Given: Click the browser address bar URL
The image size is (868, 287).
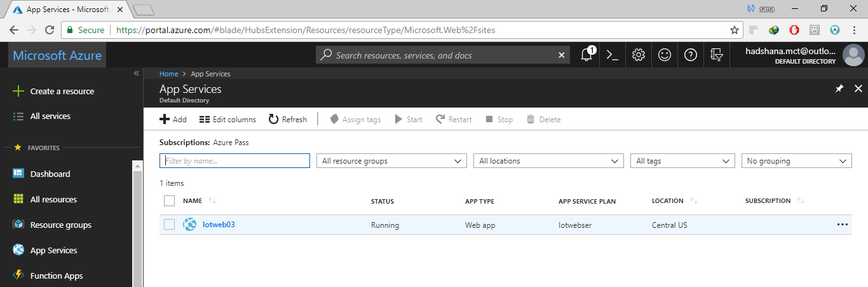Looking at the screenshot, I should (x=305, y=30).
